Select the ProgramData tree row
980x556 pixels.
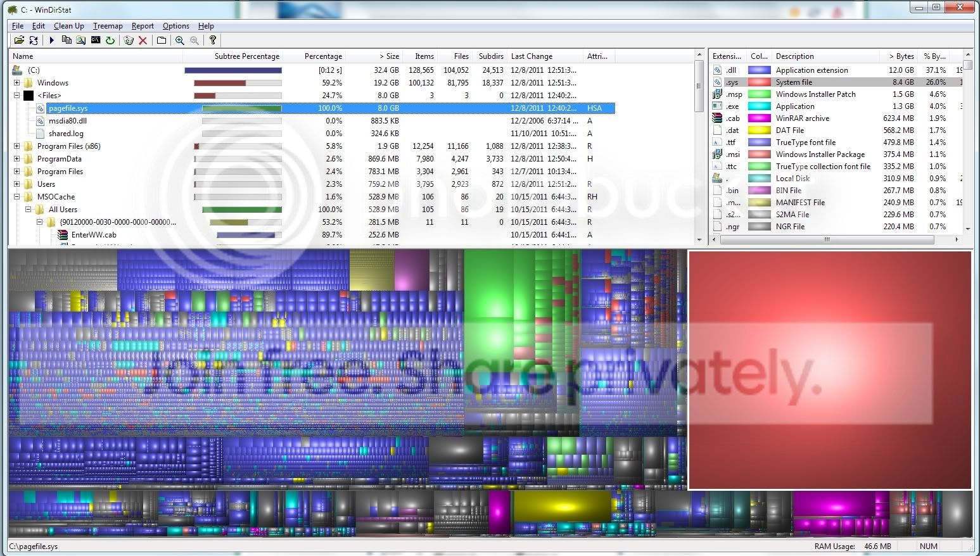tap(313, 159)
